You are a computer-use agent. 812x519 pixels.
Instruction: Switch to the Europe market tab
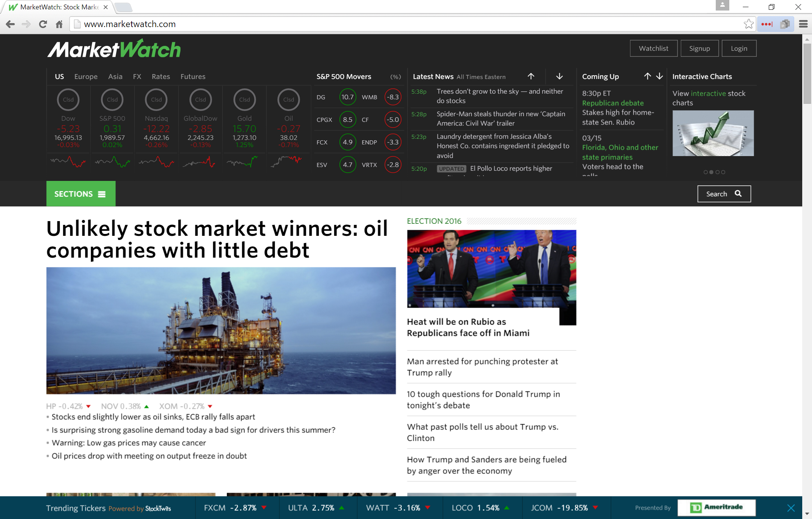click(86, 76)
